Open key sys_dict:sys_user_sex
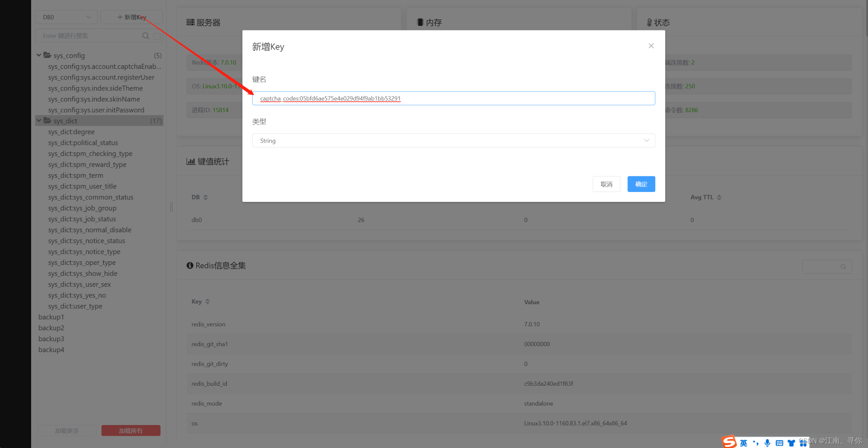 (x=79, y=284)
